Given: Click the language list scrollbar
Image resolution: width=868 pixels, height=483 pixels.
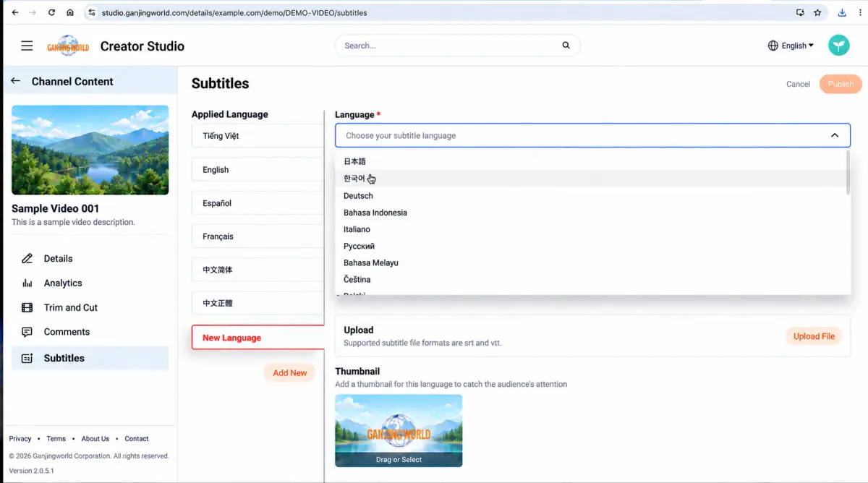Looking at the screenshot, I should click(848, 172).
